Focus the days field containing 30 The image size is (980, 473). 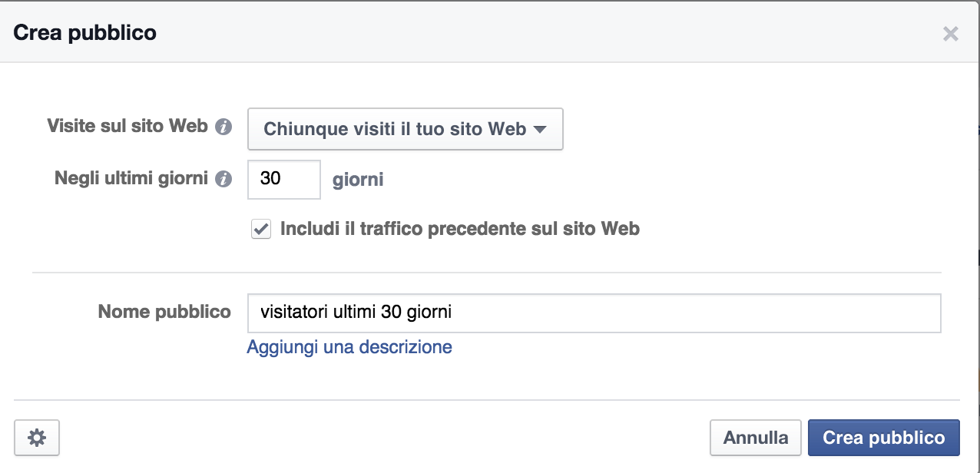point(283,180)
